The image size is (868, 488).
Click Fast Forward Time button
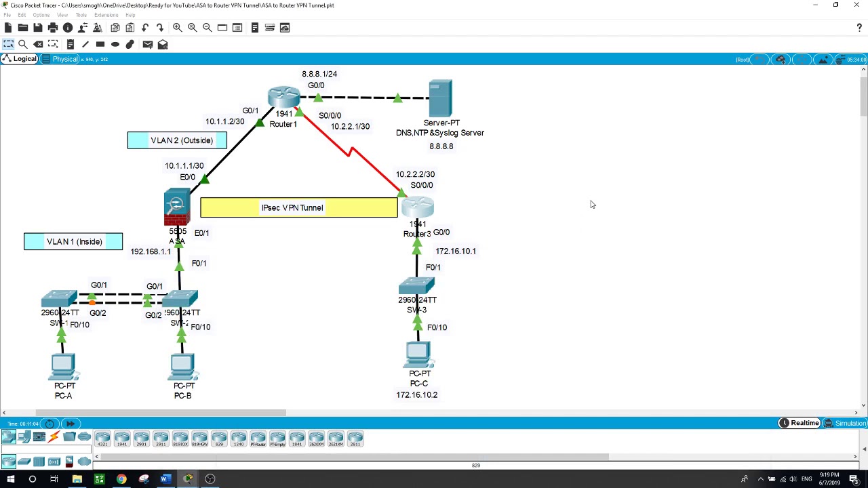click(70, 424)
